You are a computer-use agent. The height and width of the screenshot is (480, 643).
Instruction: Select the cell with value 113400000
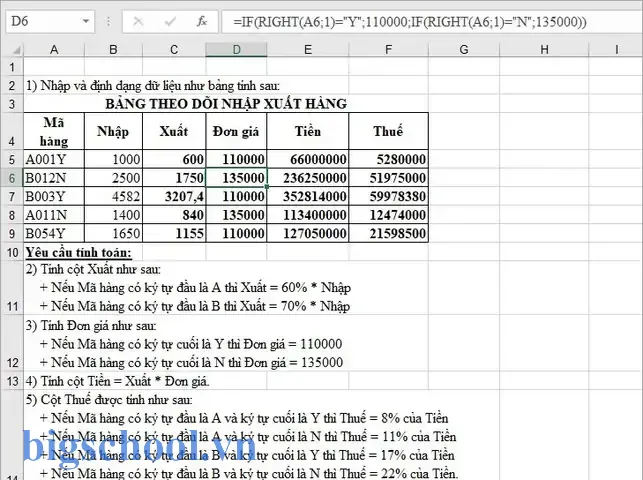[308, 215]
